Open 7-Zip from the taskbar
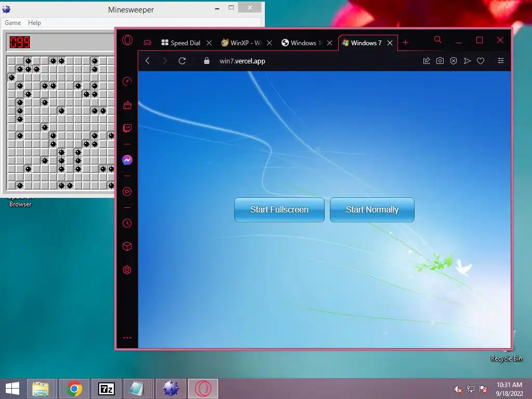The image size is (532, 399). (106, 389)
